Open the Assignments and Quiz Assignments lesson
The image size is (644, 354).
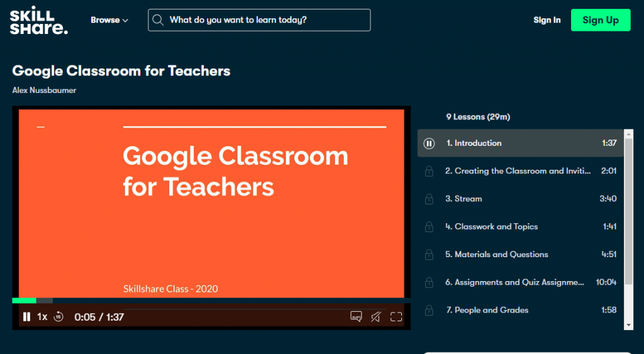pos(514,282)
